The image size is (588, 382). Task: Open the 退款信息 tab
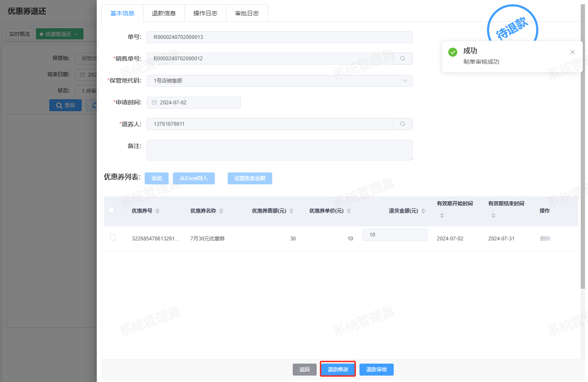click(x=164, y=13)
